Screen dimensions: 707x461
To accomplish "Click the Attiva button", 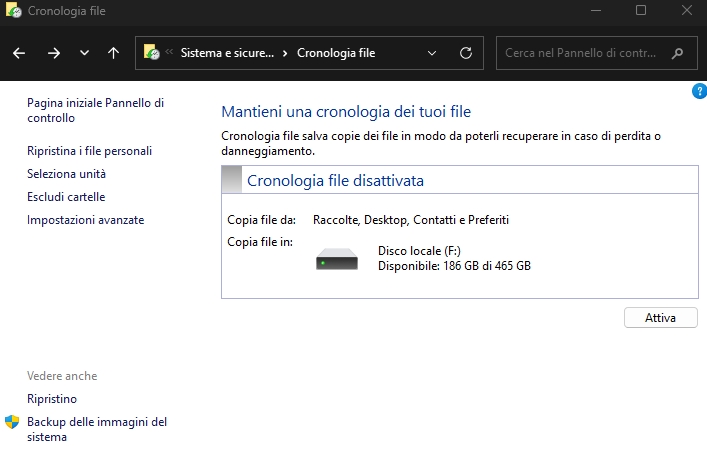I will [661, 318].
